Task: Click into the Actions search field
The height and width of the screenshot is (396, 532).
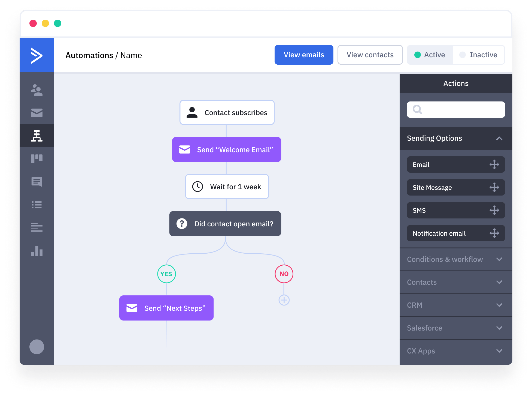Action: [456, 110]
